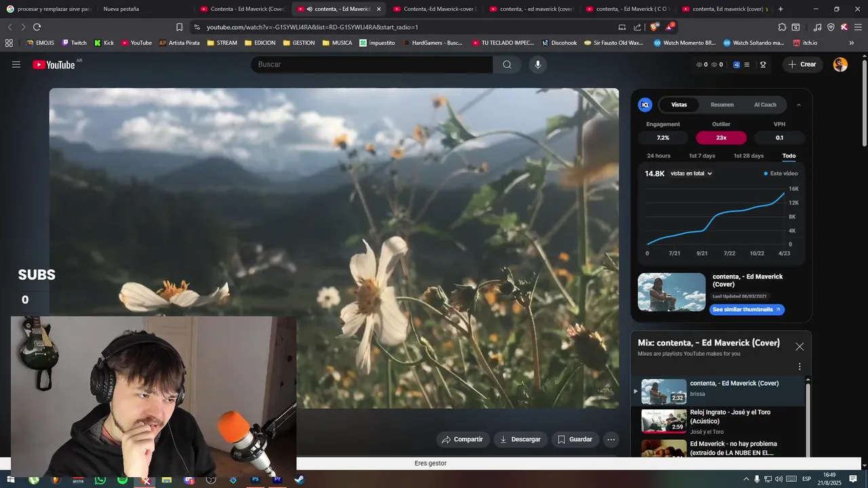Viewport: 868px width, 488px height.
Task: Open the Brave VPN shield icon
Action: click(831, 27)
